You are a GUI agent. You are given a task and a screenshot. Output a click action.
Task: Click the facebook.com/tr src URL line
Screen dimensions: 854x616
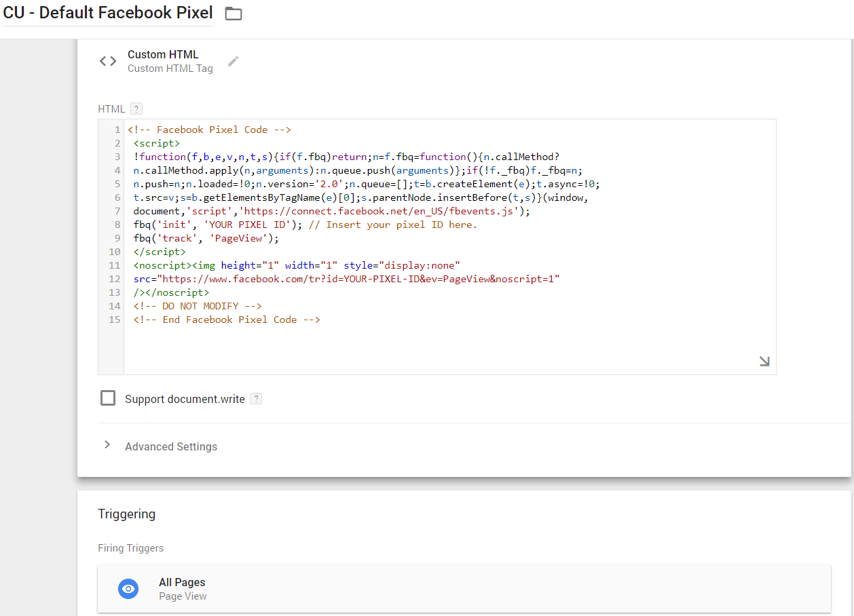point(347,279)
